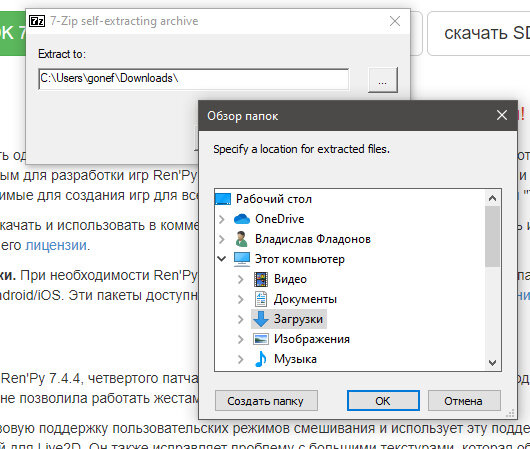Screen dimensions: 530x449
Task: Close the Обзор папок dialog
Action: click(502, 115)
